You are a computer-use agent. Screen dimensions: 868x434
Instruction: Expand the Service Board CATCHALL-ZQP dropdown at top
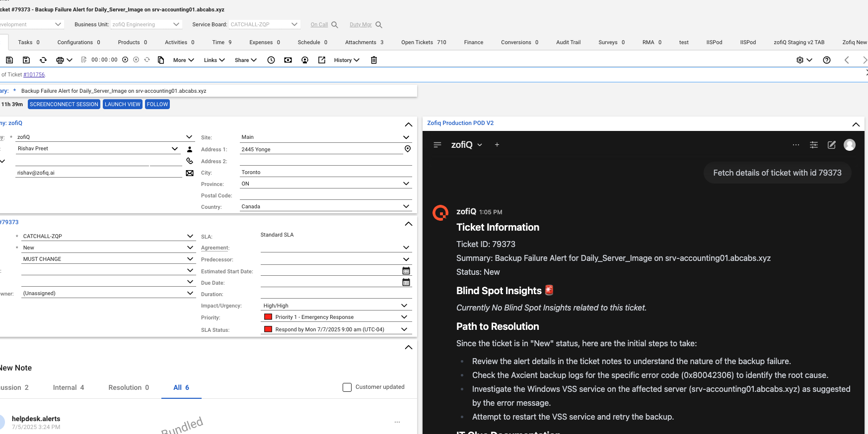coord(294,24)
